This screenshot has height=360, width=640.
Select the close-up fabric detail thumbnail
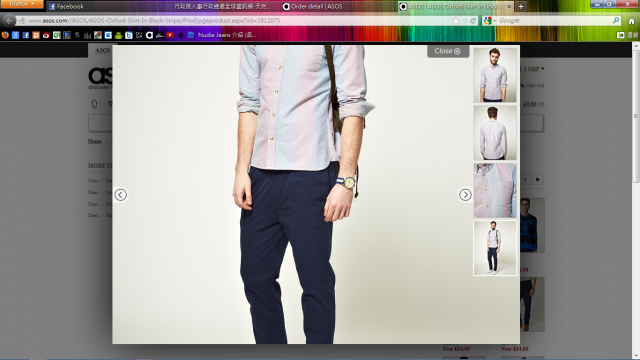point(495,190)
